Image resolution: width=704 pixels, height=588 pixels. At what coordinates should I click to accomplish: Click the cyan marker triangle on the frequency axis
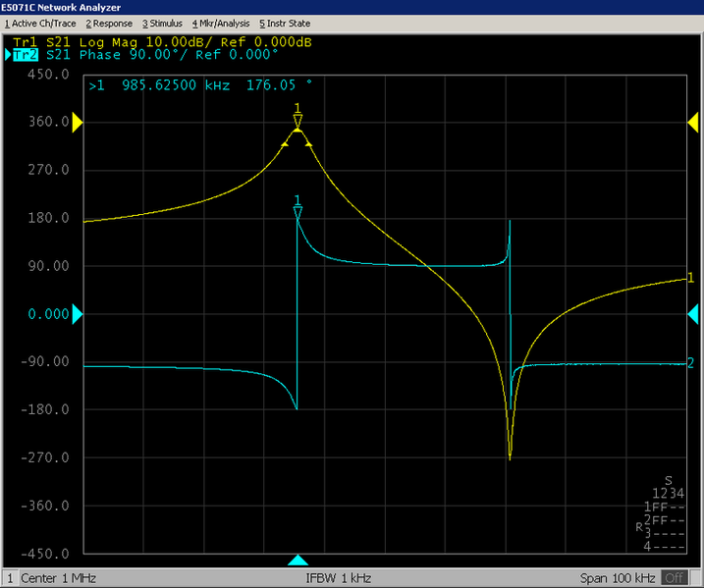pyautogui.click(x=298, y=560)
